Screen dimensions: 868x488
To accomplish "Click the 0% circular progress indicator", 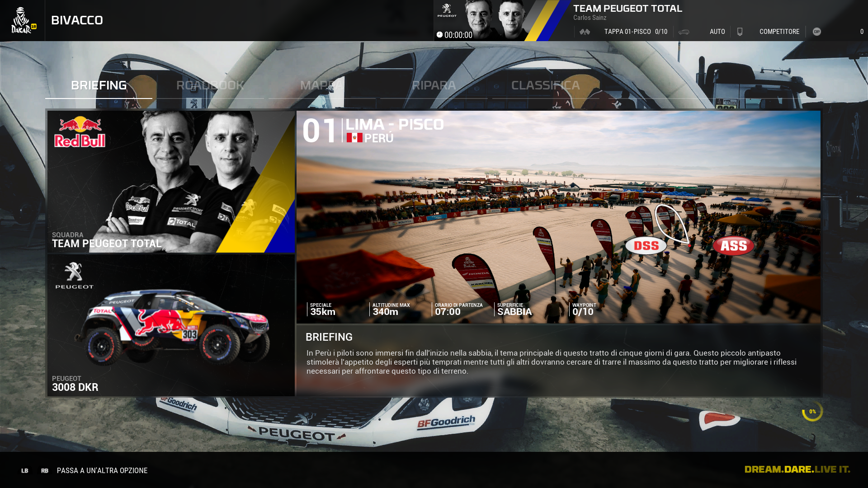I will pyautogui.click(x=812, y=411).
